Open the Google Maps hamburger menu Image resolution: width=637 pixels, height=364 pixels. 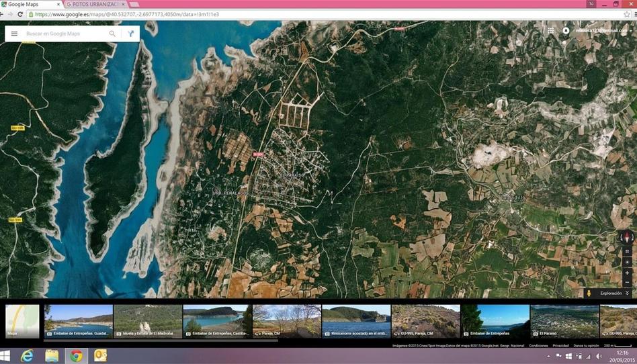point(14,34)
